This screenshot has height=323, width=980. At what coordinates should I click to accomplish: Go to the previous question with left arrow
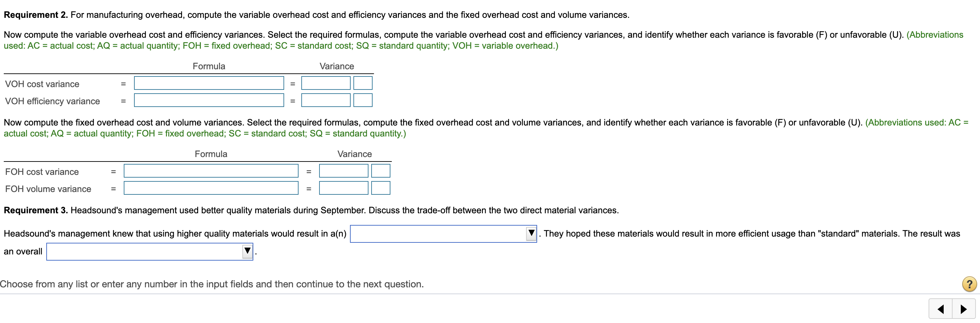click(941, 309)
